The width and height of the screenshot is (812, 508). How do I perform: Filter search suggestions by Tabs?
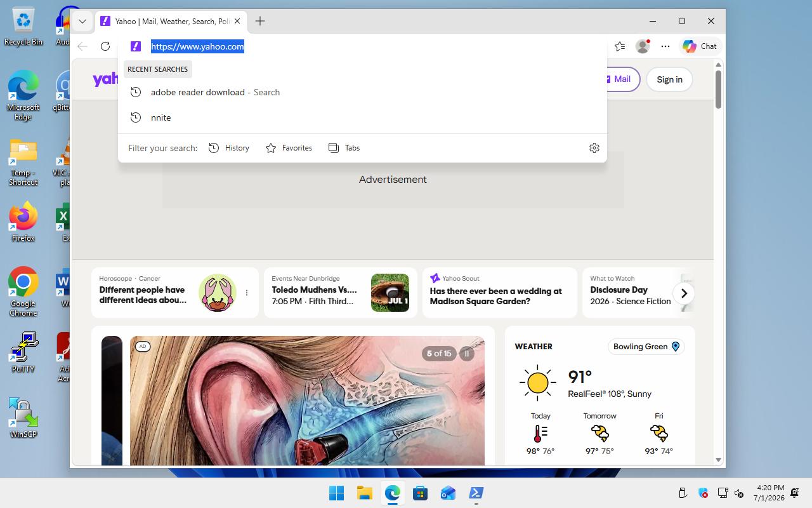[344, 148]
